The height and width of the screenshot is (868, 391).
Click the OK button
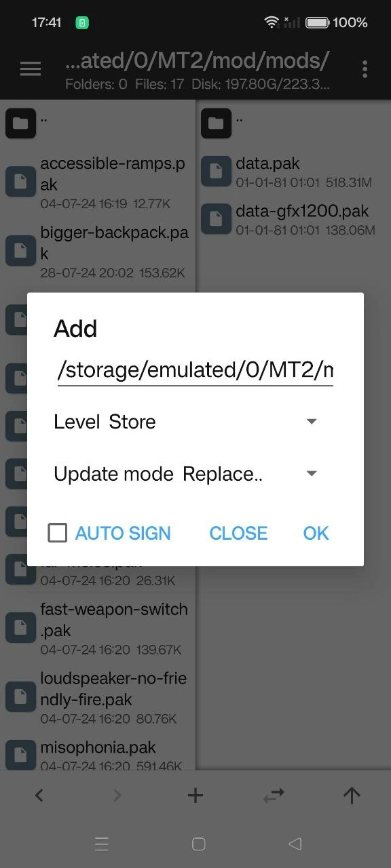tap(316, 533)
